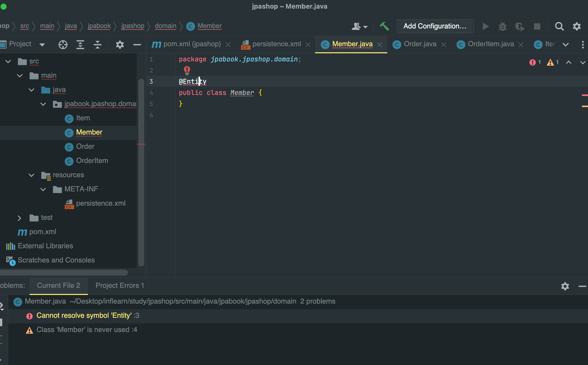Screen dimensions: 588x365
Task: Click the Run with Coverage icon
Action: 520,26
